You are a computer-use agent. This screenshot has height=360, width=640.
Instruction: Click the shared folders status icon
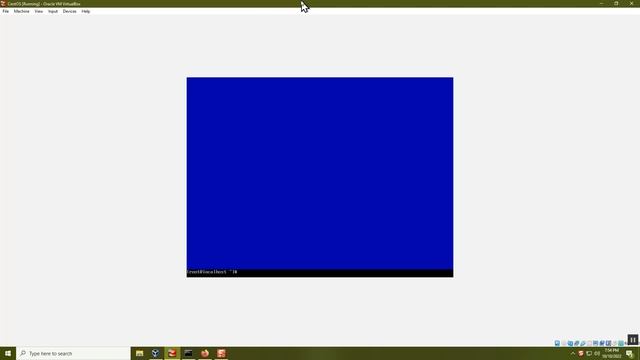click(x=589, y=343)
